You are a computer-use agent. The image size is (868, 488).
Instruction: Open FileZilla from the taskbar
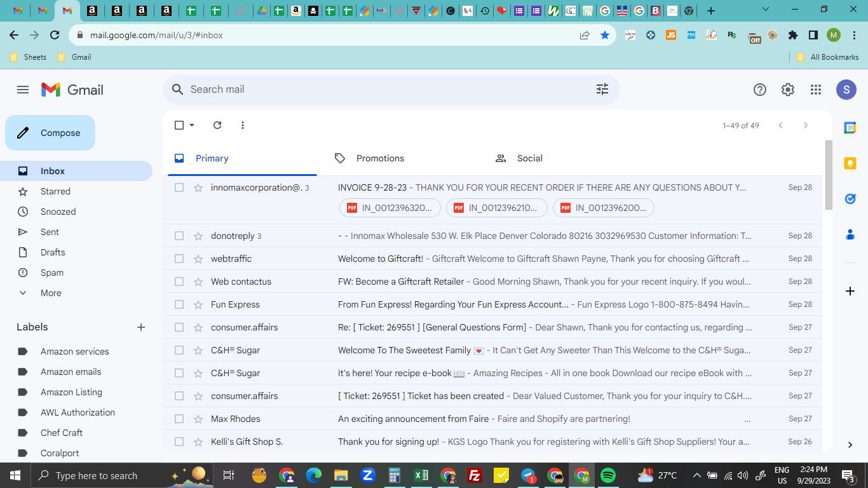point(474,475)
